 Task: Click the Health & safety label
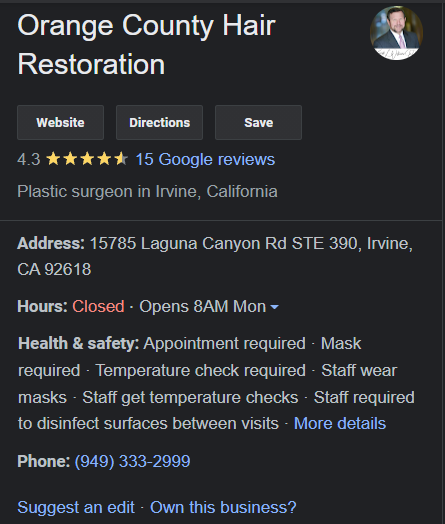[x=79, y=344]
